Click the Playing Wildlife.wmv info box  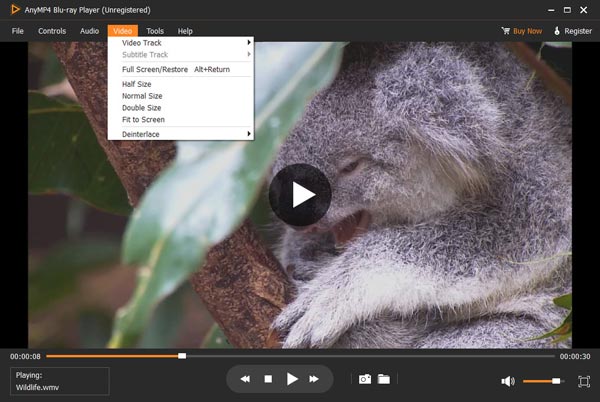tap(60, 381)
